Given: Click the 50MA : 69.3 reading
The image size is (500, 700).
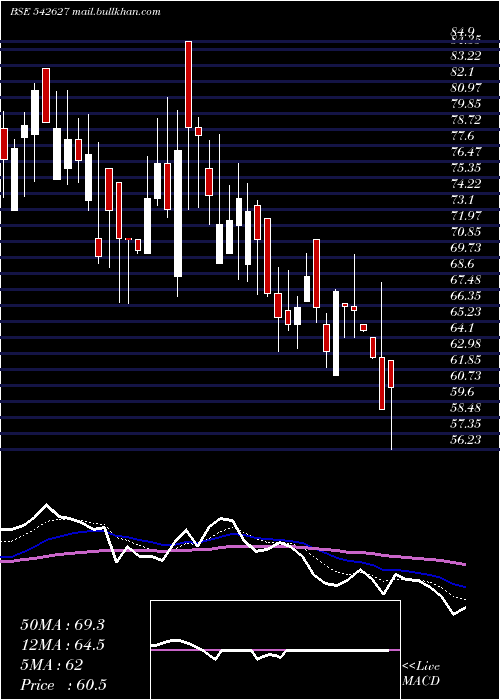Looking at the screenshot, I should tap(62, 625).
